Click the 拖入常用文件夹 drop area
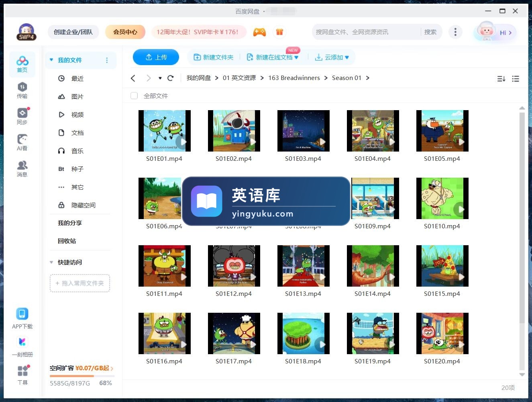The width and height of the screenshot is (532, 402). point(80,283)
